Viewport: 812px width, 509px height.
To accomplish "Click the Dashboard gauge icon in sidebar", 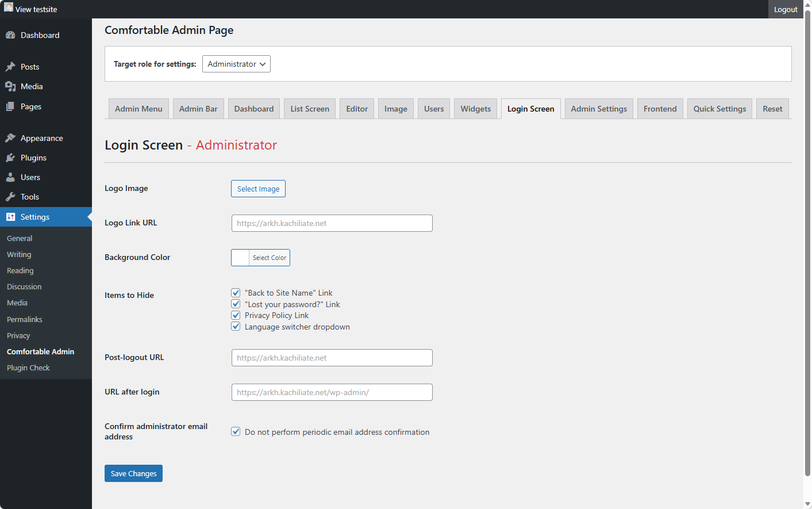I will [10, 35].
